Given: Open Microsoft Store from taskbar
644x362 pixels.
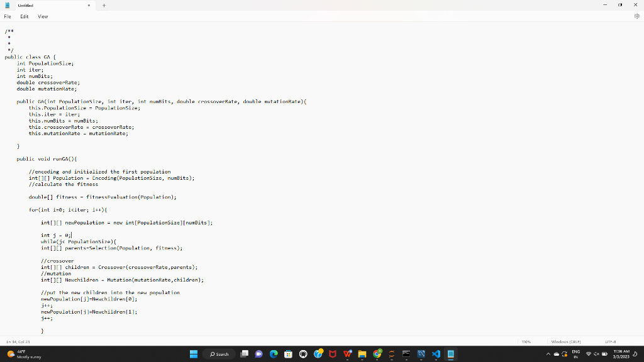Looking at the screenshot, I should pyautogui.click(x=289, y=354).
